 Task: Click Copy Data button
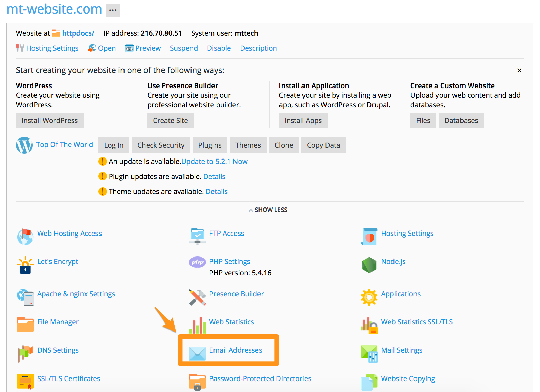[x=323, y=145]
